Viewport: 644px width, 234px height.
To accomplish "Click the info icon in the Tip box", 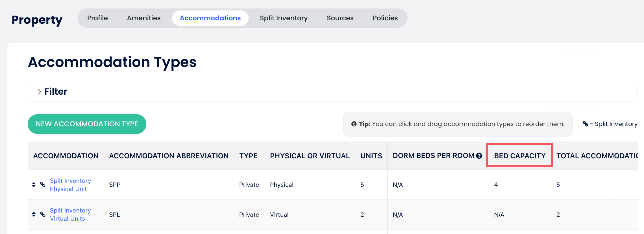I will pyautogui.click(x=354, y=124).
